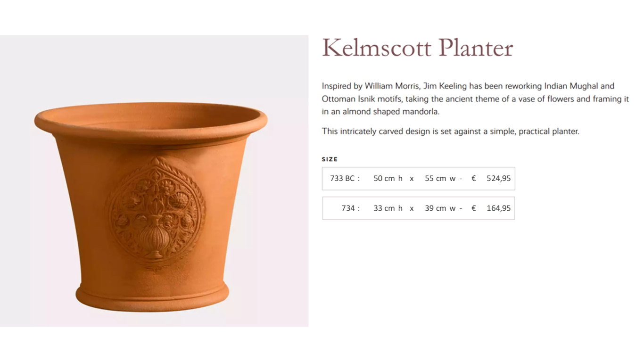Click the '39 cm w' width text

[x=440, y=208]
